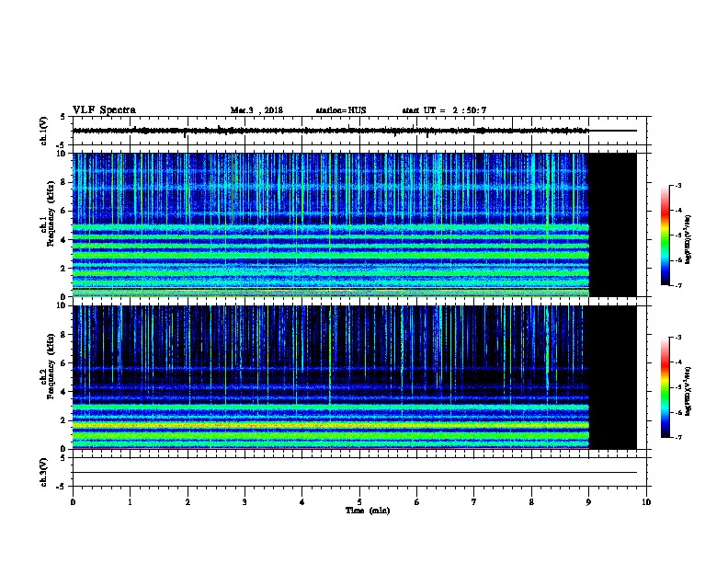Click the ch.2 "Frequency (kHz)" axis label
The height and width of the screenshot is (563, 728).
click(51, 366)
